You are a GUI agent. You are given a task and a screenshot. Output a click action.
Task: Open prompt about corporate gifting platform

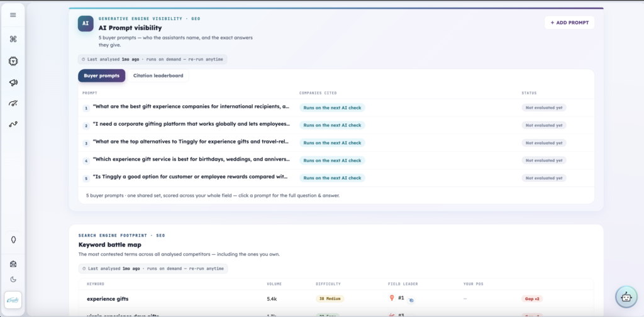tap(191, 124)
